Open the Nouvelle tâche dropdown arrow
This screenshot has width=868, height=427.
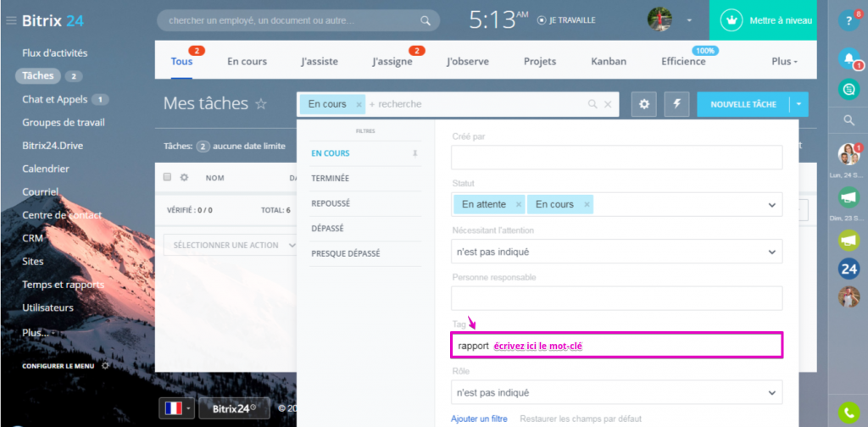pos(798,104)
